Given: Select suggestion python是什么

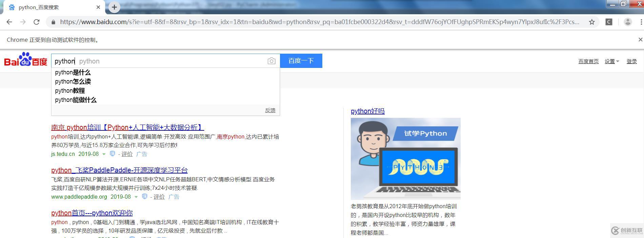Looking at the screenshot, I should point(165,73).
